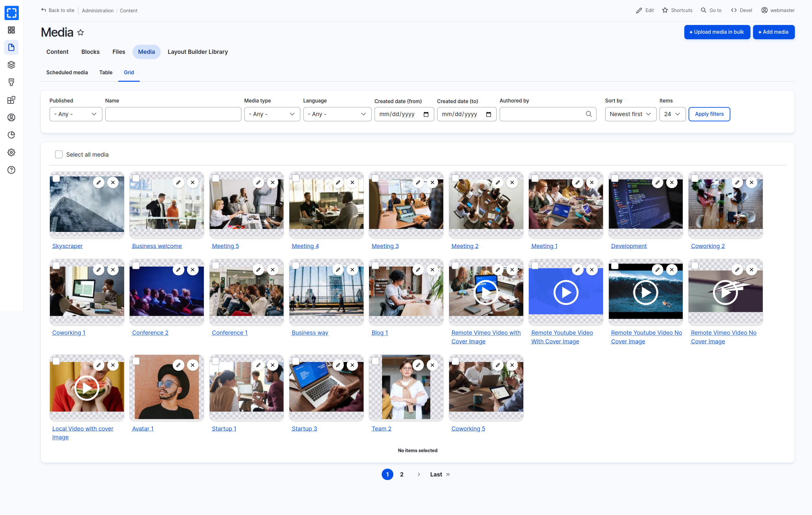The width and height of the screenshot is (812, 515).
Task: Open the help icon in left sidebar
Action: pos(11,170)
